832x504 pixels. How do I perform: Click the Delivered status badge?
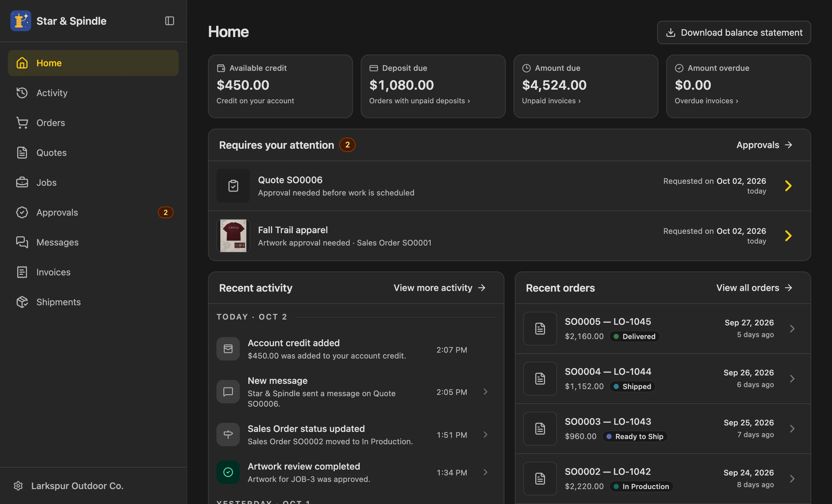[634, 336]
